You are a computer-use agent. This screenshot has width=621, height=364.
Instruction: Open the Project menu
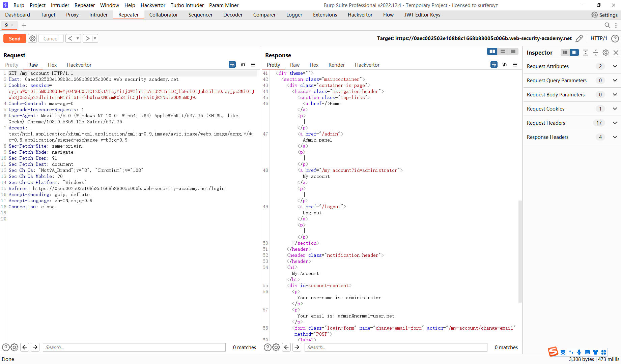tap(37, 5)
